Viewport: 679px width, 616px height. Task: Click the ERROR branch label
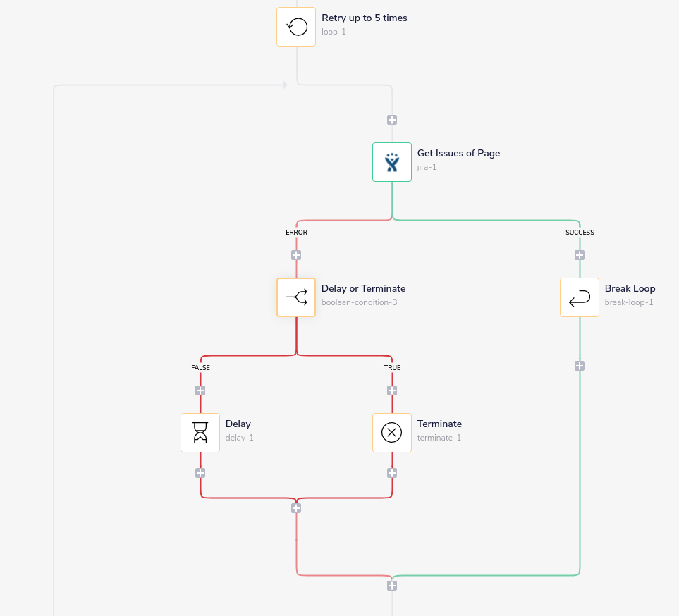click(x=296, y=233)
